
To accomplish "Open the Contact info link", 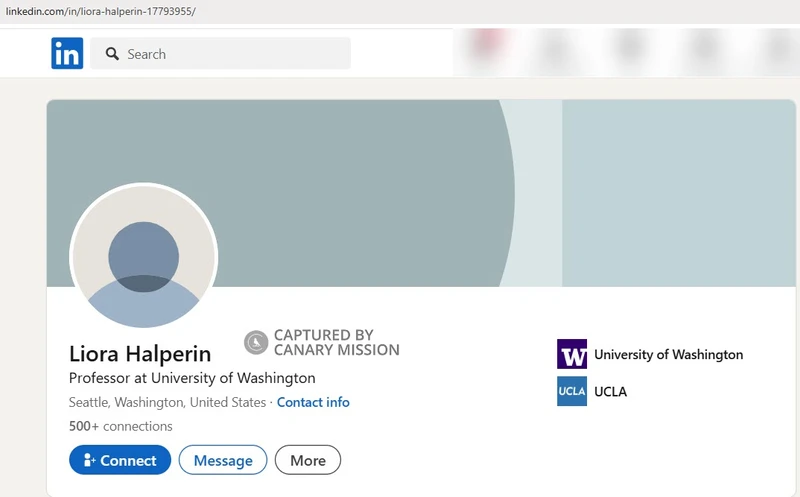I will 313,402.
